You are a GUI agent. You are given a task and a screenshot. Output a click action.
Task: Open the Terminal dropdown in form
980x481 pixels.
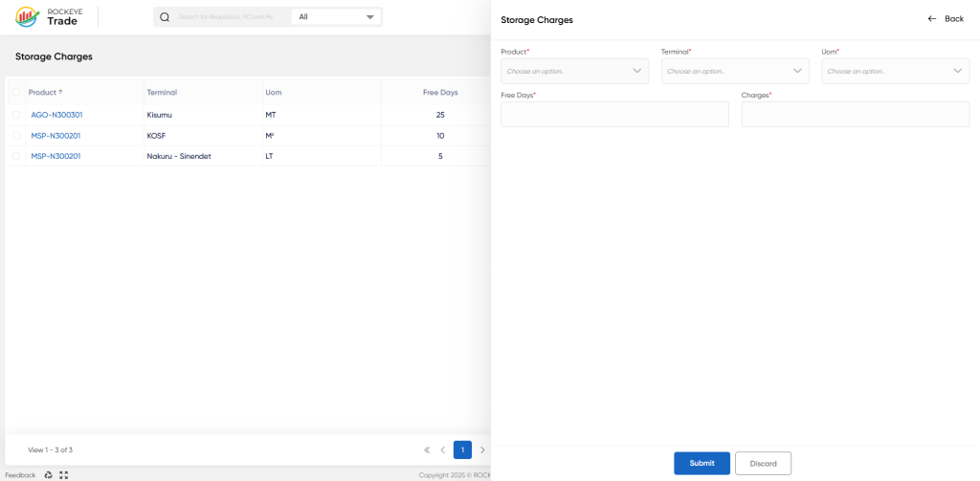(735, 71)
